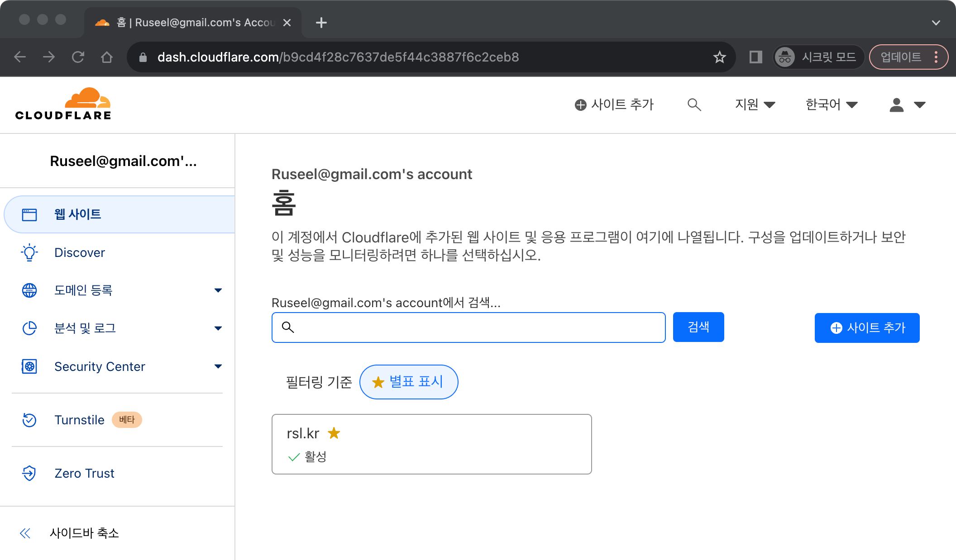Open the user account dropdown arrow

point(919,105)
